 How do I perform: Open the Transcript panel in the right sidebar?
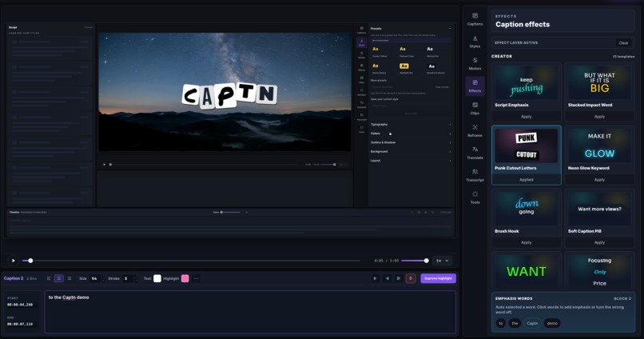[x=475, y=175]
